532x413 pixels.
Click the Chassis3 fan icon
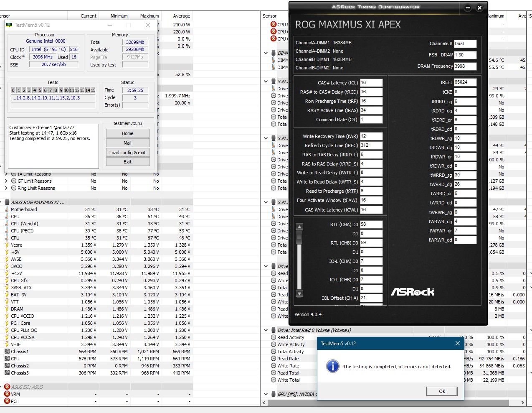(7, 373)
